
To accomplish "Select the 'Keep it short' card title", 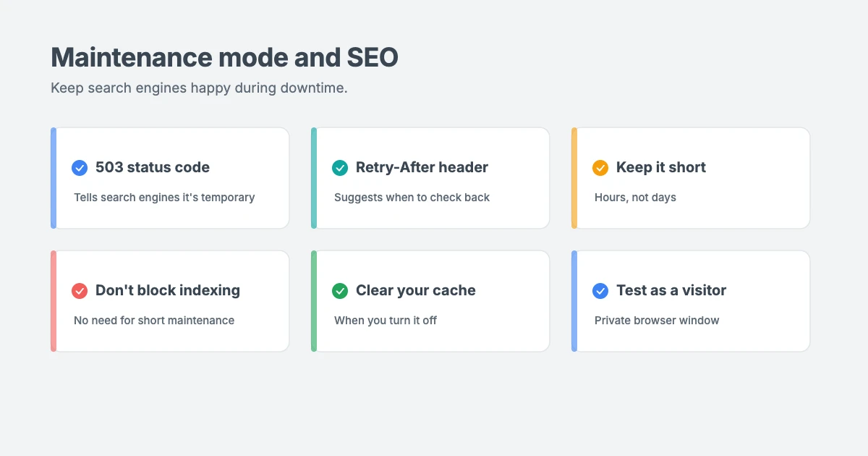I will pos(661,167).
